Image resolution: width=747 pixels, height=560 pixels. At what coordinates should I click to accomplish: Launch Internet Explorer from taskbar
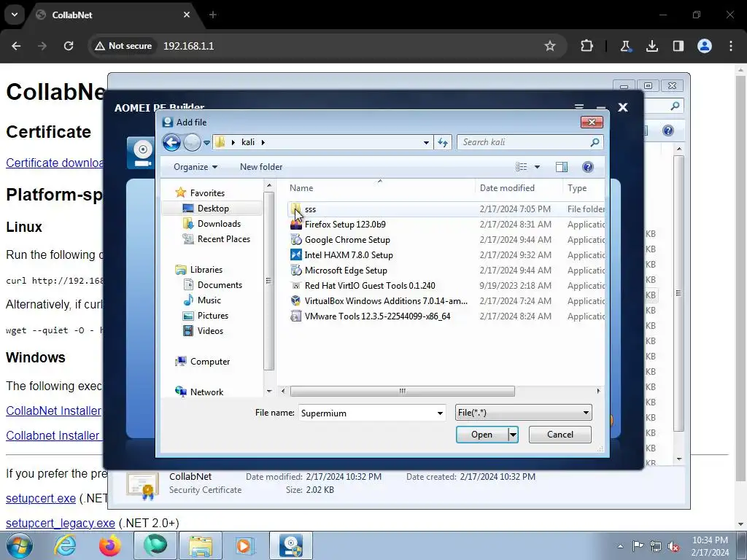(64, 545)
